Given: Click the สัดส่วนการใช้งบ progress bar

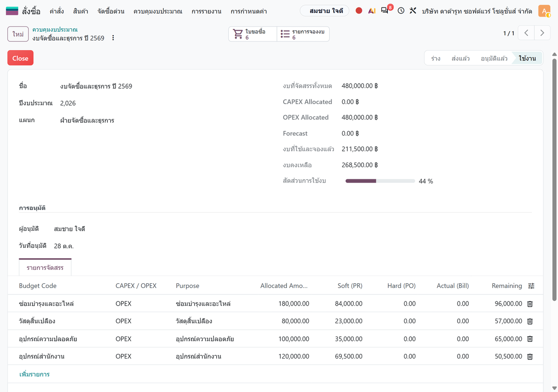Looking at the screenshot, I should [x=380, y=181].
